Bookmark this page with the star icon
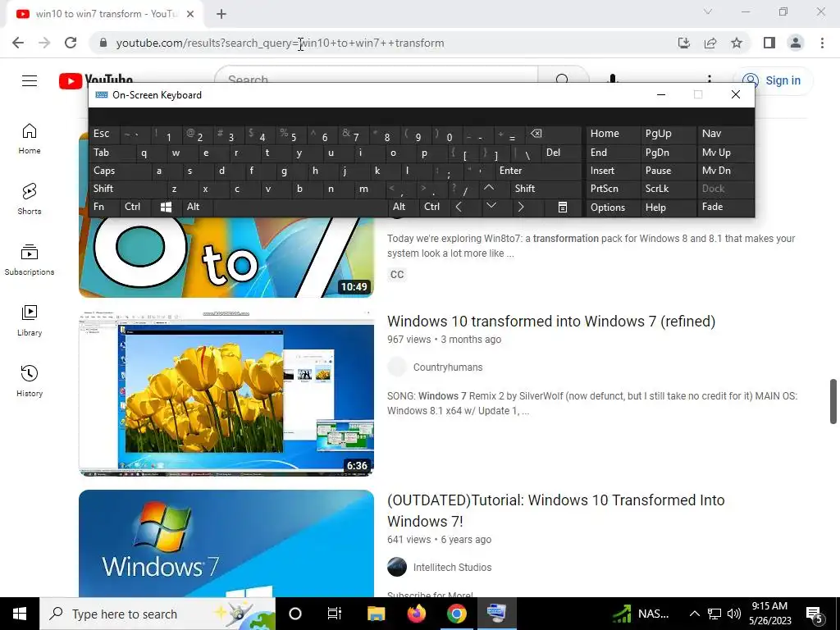This screenshot has width=840, height=630. [x=737, y=43]
